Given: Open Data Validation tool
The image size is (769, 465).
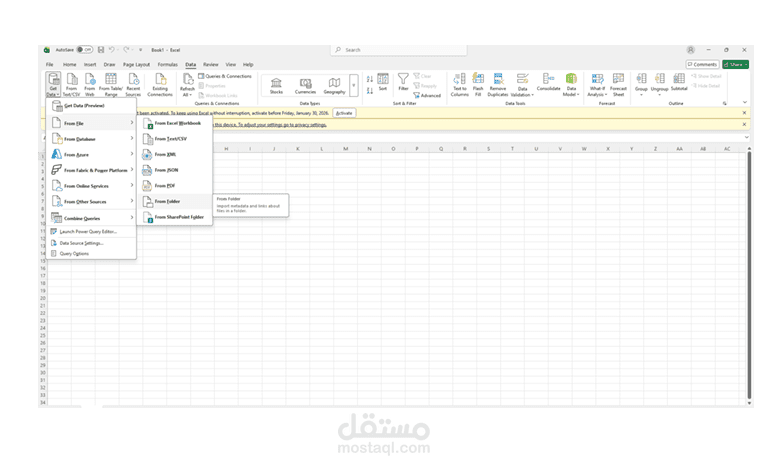Looking at the screenshot, I should click(x=522, y=85).
